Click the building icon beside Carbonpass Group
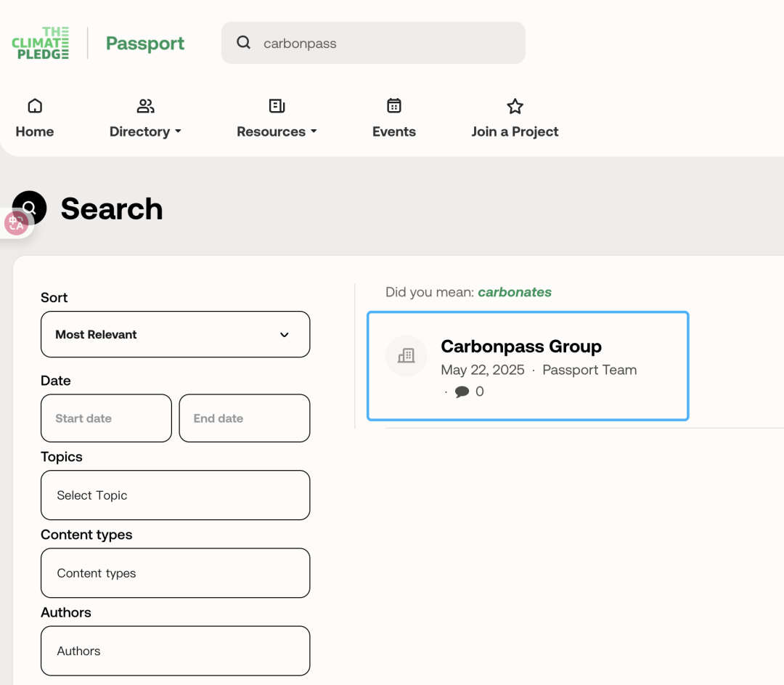 407,356
